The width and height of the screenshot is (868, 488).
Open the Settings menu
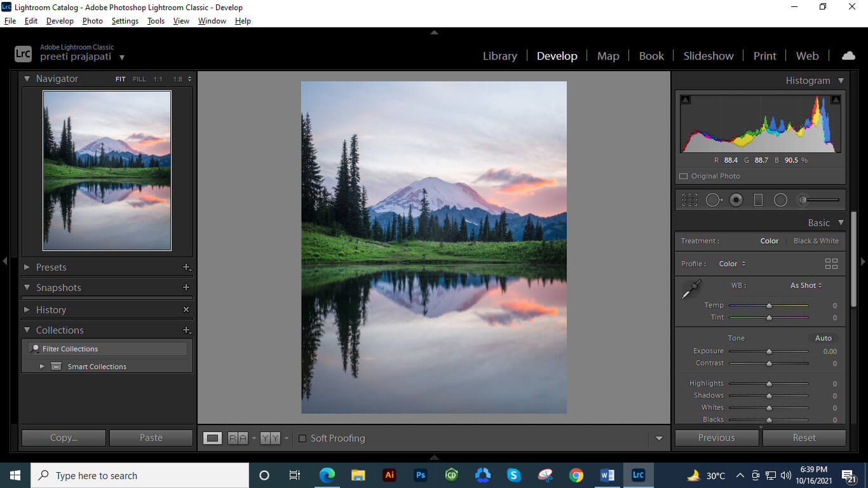tap(125, 20)
